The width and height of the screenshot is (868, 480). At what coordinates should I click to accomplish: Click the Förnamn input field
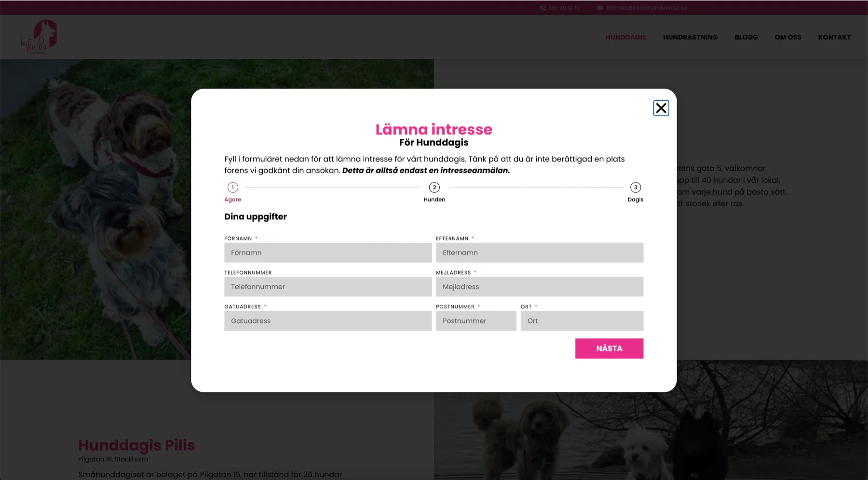(328, 253)
